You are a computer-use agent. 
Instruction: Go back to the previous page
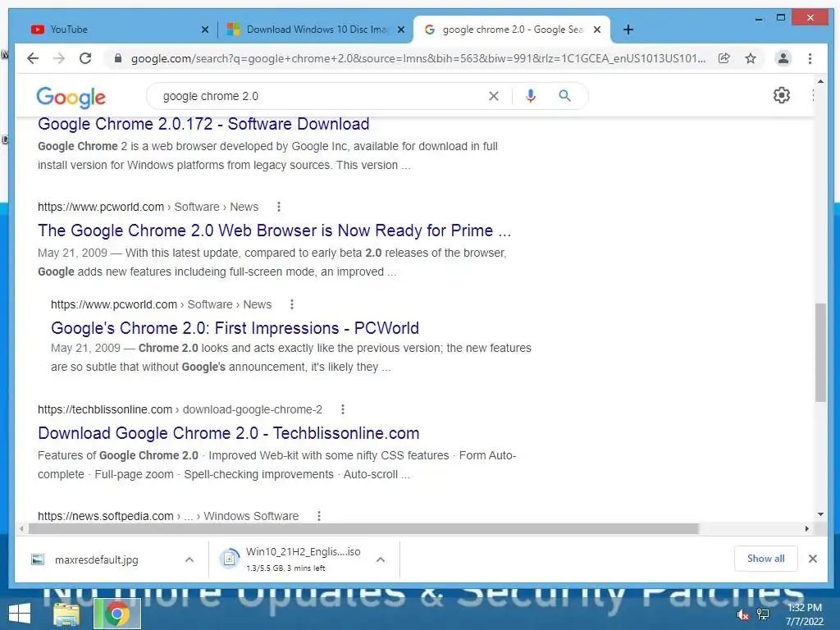[x=33, y=58]
